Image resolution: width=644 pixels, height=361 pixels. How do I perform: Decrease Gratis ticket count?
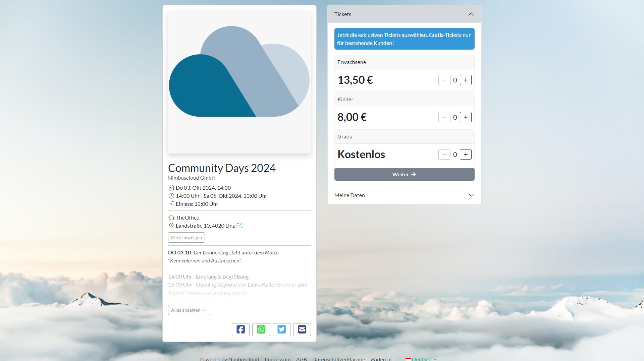point(444,155)
